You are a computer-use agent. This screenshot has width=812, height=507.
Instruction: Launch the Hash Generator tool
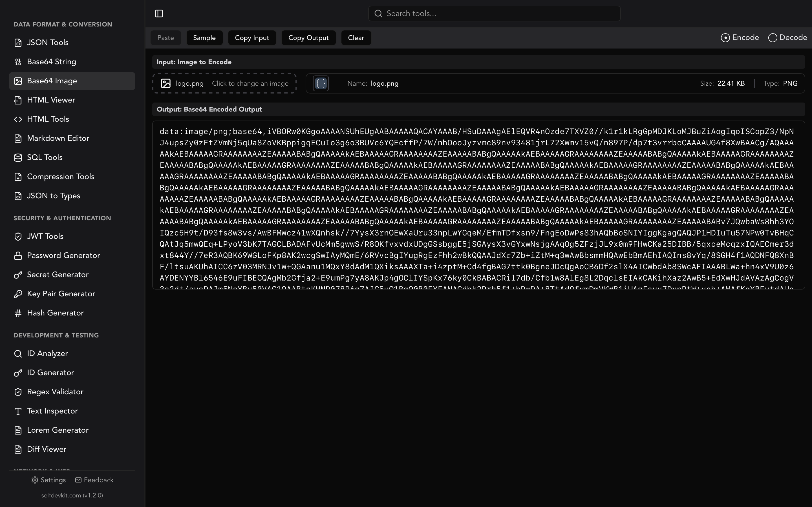click(55, 313)
